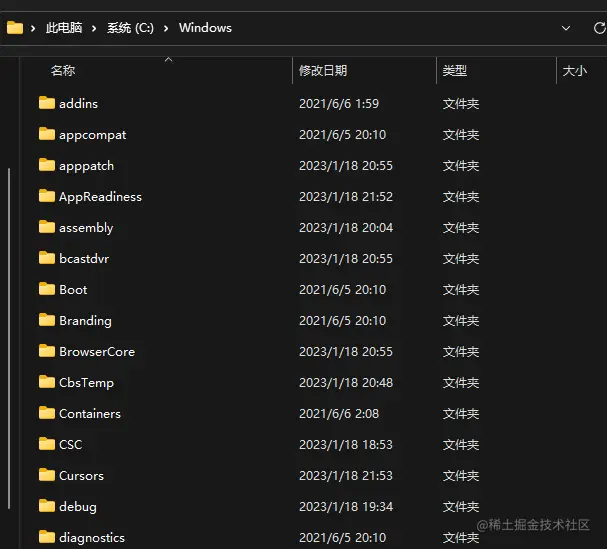Expand the chevron after 此电脑
This screenshot has height=549, width=607.
pos(94,28)
